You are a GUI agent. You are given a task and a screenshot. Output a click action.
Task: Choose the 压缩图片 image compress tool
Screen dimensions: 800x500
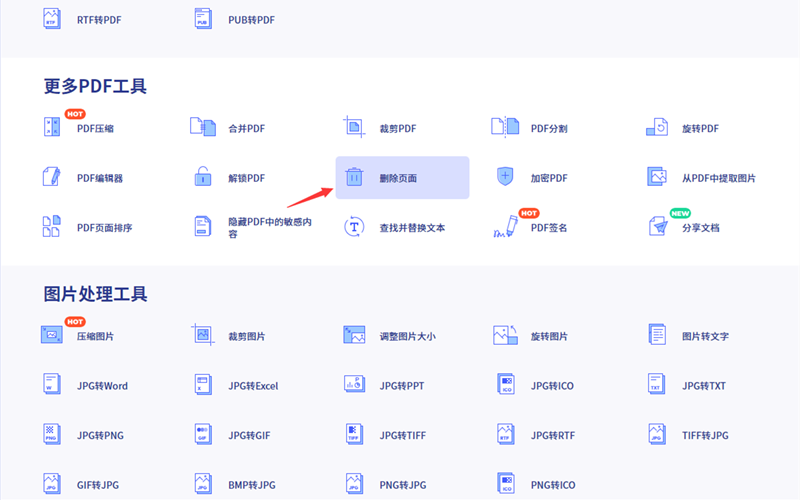(x=95, y=337)
